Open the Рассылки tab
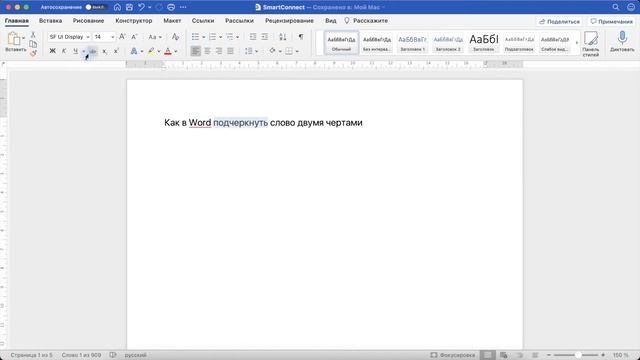Screen dimensions: 640x360 tap(239, 20)
